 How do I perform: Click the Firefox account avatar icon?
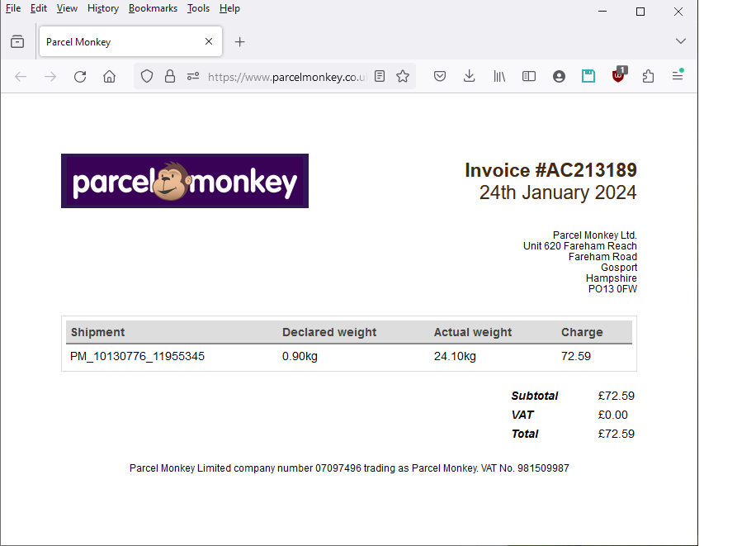[x=559, y=77]
